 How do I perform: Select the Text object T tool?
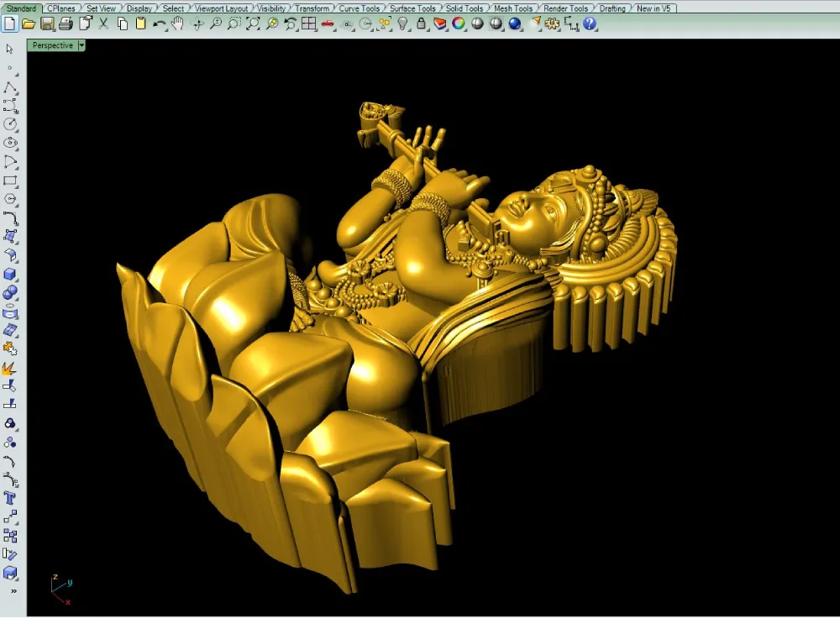point(9,499)
